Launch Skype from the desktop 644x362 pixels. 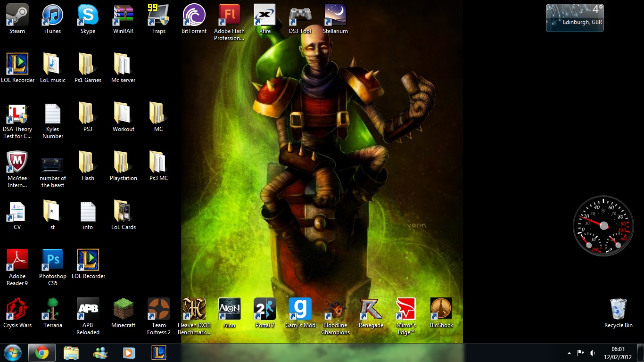(88, 16)
